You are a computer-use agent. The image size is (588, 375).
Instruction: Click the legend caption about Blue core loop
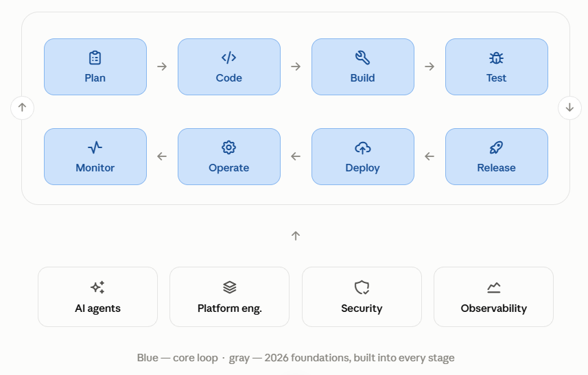pyautogui.click(x=296, y=358)
